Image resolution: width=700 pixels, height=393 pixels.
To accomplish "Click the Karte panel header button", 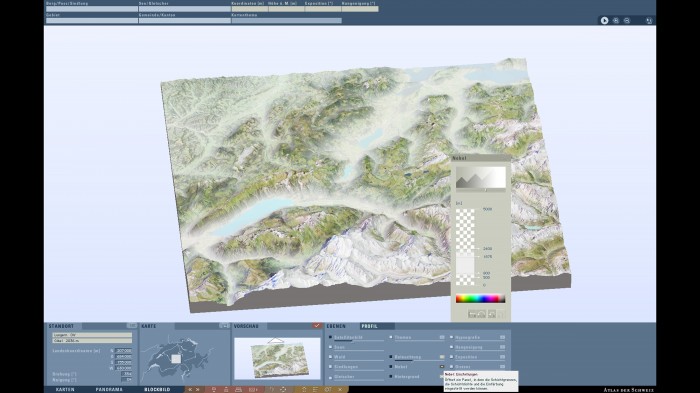I will (224, 326).
